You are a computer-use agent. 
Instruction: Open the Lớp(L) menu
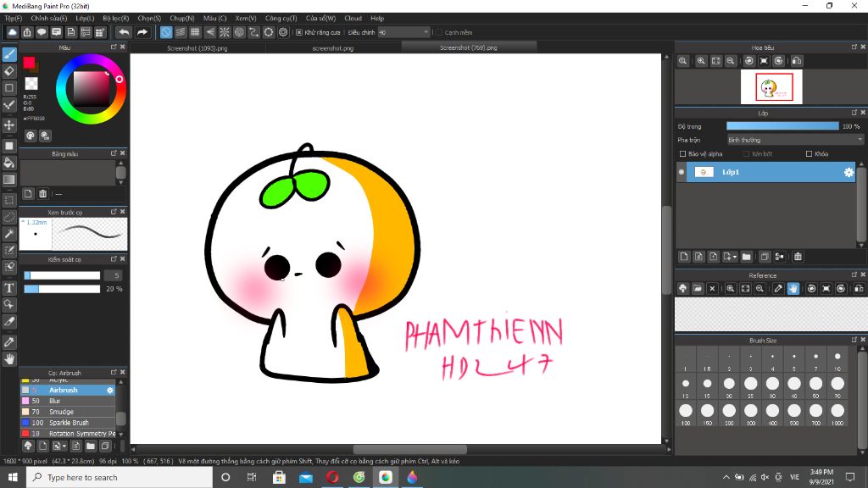tap(85, 19)
